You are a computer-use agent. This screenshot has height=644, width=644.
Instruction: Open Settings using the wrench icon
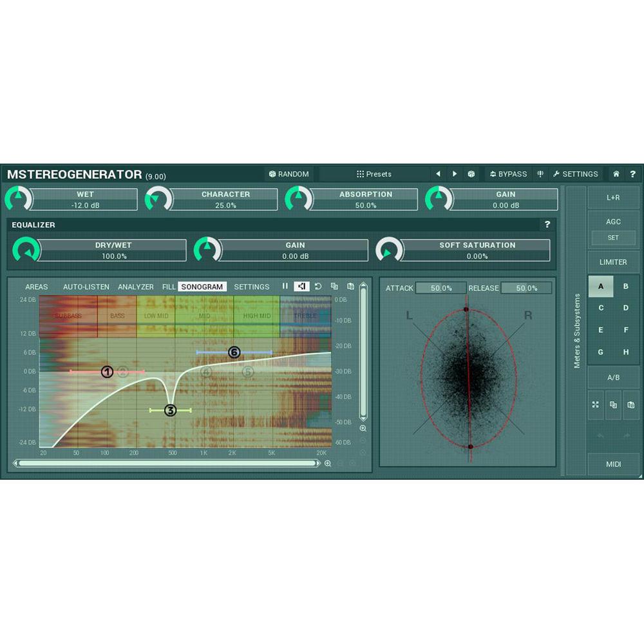point(556,174)
